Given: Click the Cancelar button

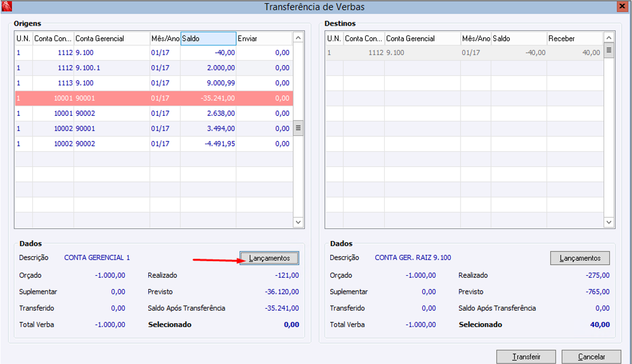Looking at the screenshot, I should click(591, 357).
